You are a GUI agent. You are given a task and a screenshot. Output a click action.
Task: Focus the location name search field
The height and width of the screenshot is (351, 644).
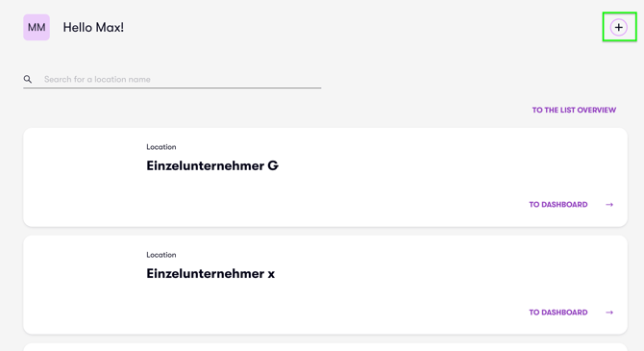172,79
